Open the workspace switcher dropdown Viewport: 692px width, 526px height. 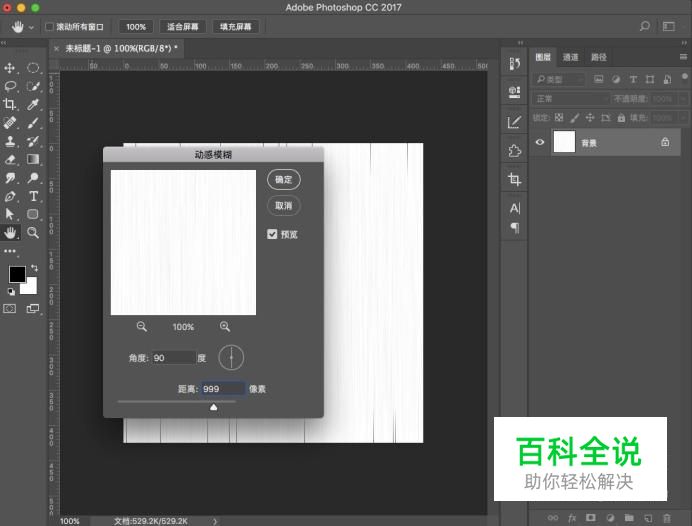click(x=669, y=26)
